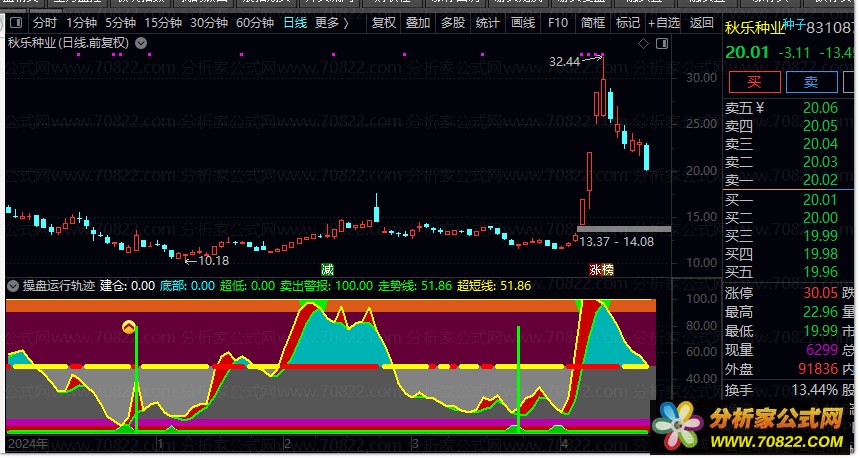Click 买二 price 20.00
The height and width of the screenshot is (458, 860).
(820, 218)
